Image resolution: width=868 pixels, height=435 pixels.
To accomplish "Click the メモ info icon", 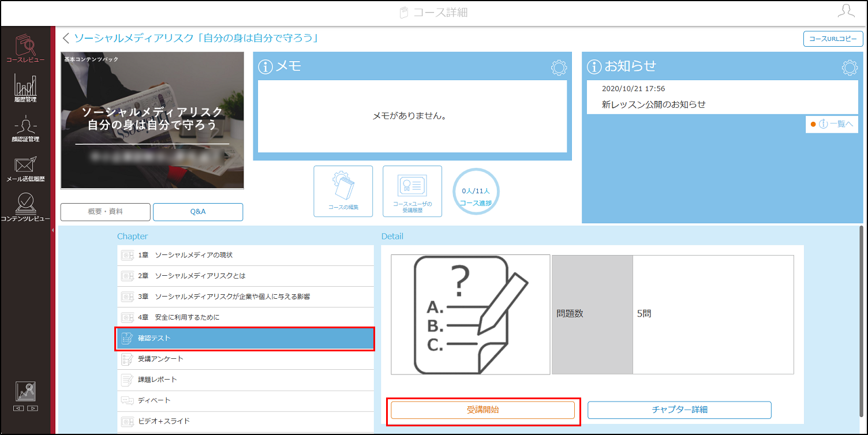I will [x=265, y=67].
